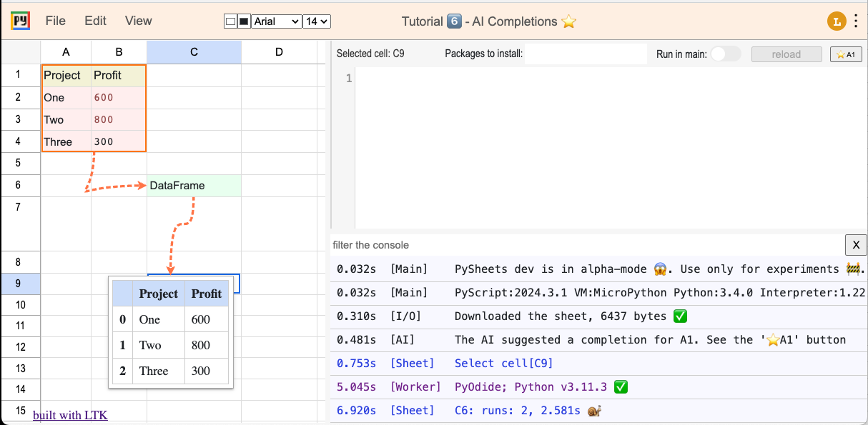Click the reload button
Screen dimensions: 868x425
point(786,54)
